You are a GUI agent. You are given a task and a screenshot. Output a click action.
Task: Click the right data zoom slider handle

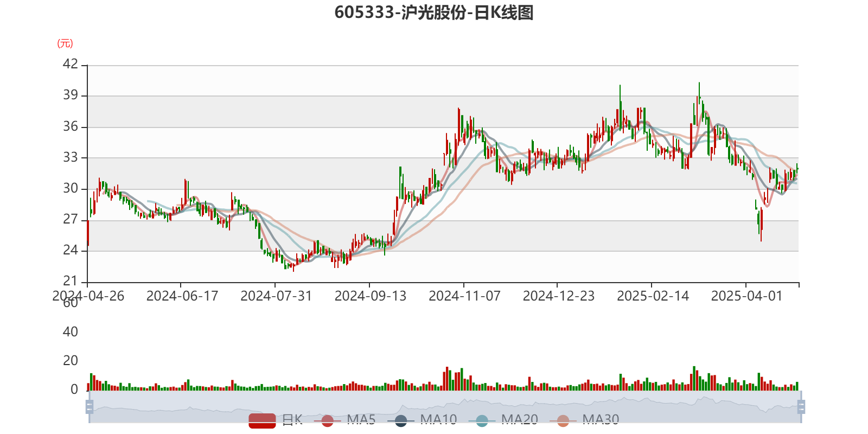pos(801,406)
